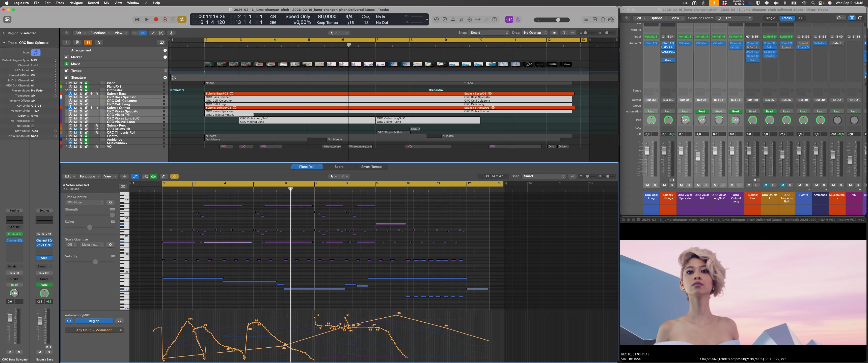The width and height of the screenshot is (868, 363).
Task: Click the red Record button
Action: click(156, 19)
